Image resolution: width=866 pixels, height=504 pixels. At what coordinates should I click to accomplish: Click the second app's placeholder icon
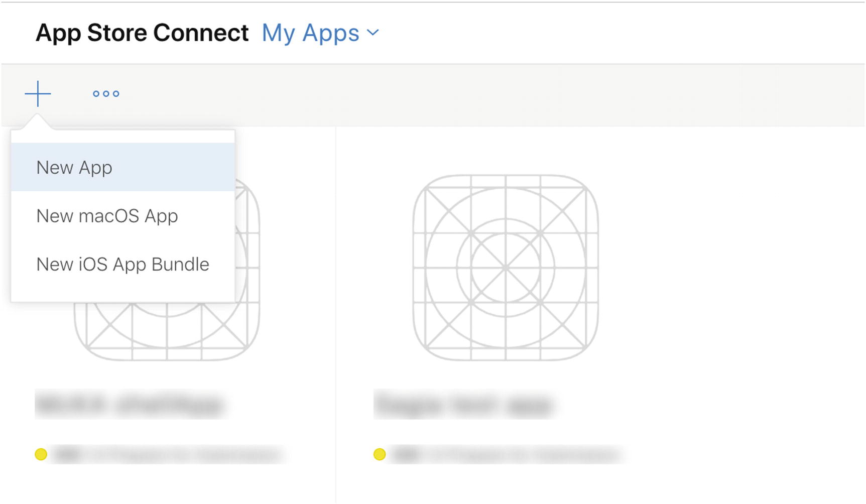[x=506, y=267]
